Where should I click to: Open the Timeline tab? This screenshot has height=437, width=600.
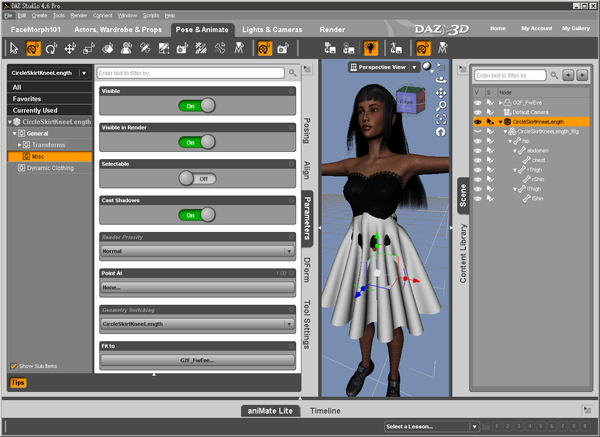coord(325,411)
